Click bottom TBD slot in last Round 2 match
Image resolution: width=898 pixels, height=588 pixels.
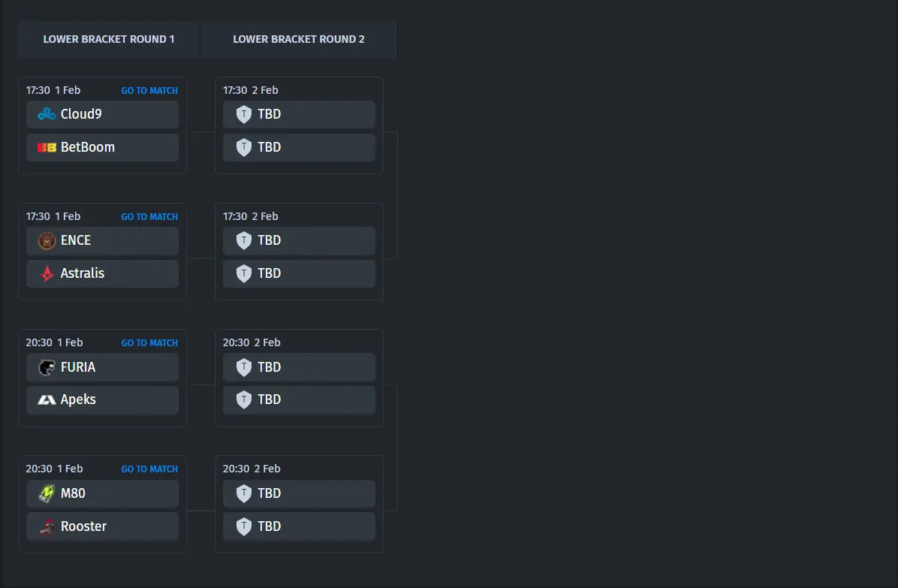tap(299, 526)
